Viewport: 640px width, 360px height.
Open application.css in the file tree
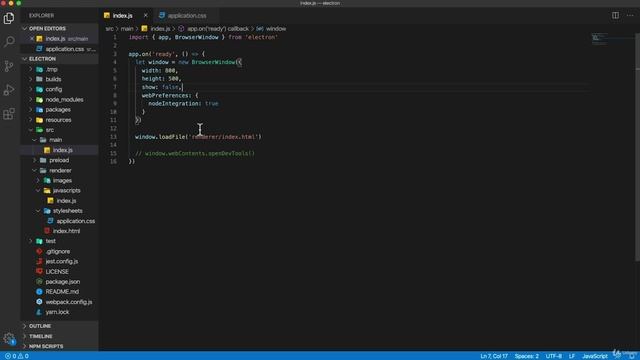click(60, 221)
